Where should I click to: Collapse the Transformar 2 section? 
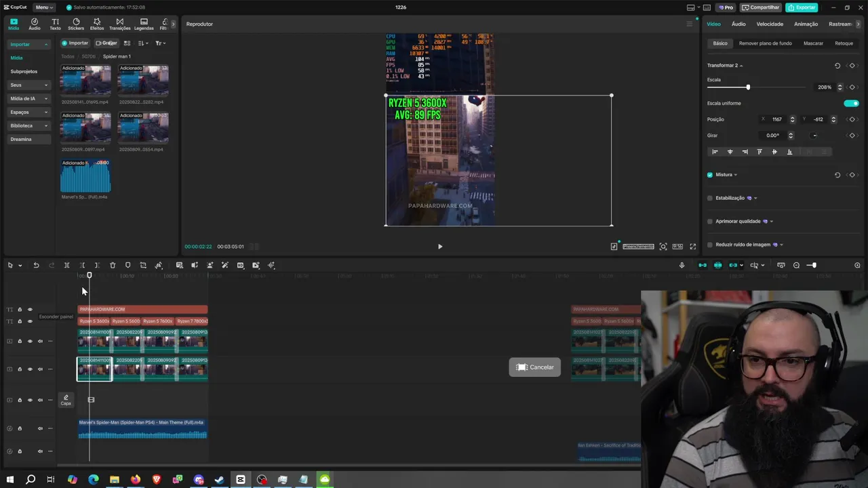click(741, 66)
